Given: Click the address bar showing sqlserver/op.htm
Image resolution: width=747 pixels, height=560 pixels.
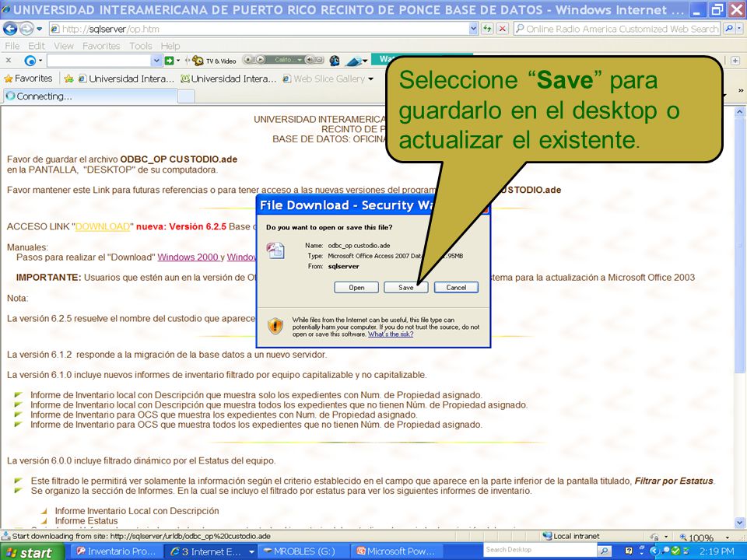Looking at the screenshot, I should [258, 29].
